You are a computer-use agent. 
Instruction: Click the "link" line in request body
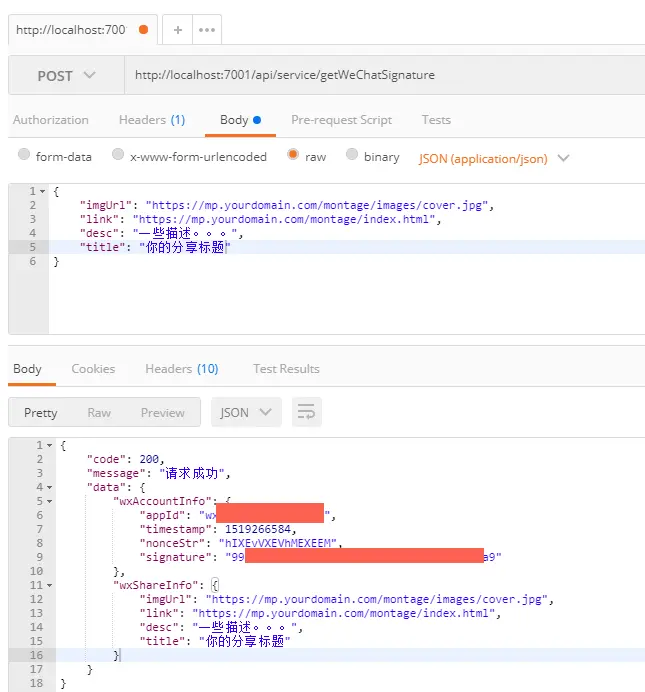(x=260, y=219)
